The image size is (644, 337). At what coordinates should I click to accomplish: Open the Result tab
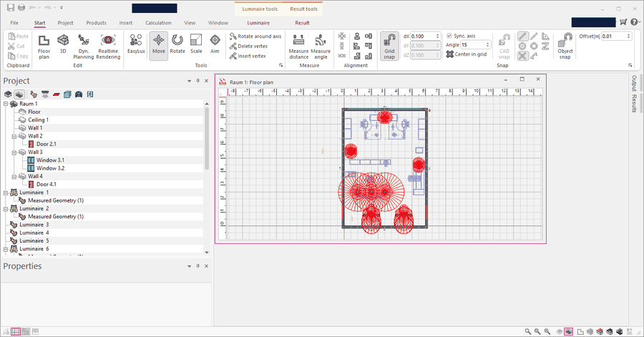(x=302, y=23)
